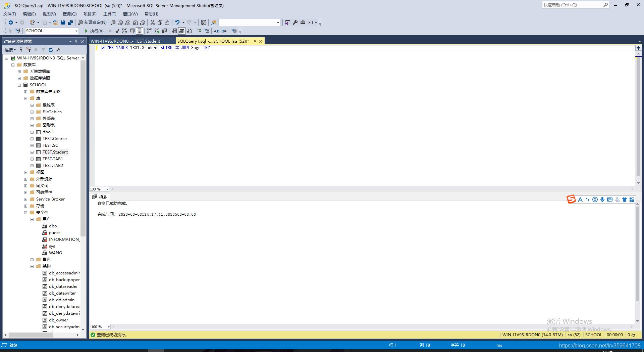Switch output to Results to Text

click(x=174, y=31)
